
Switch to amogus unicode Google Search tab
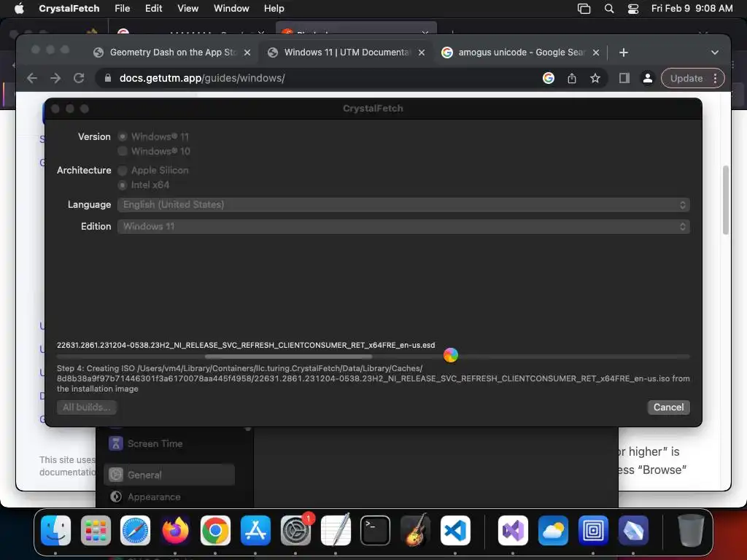520,52
